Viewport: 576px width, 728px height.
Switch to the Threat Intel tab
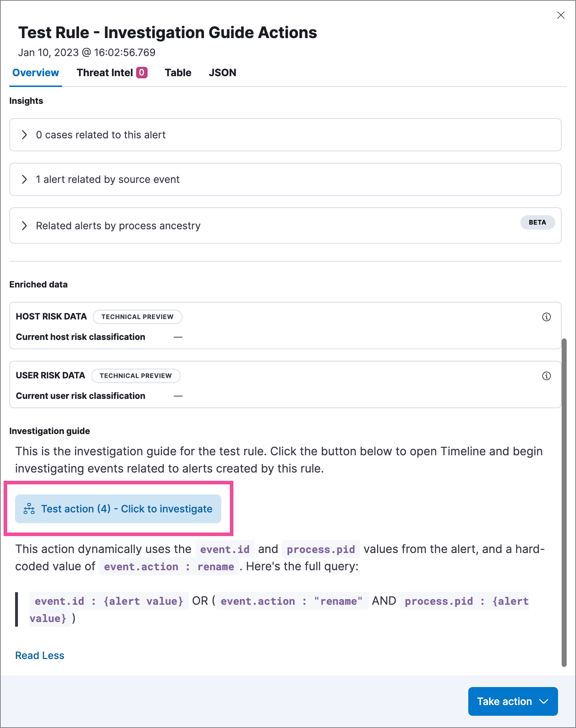[x=105, y=73]
